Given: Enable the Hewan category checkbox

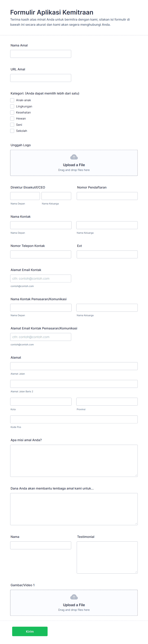Looking at the screenshot, I should click(x=12, y=118).
